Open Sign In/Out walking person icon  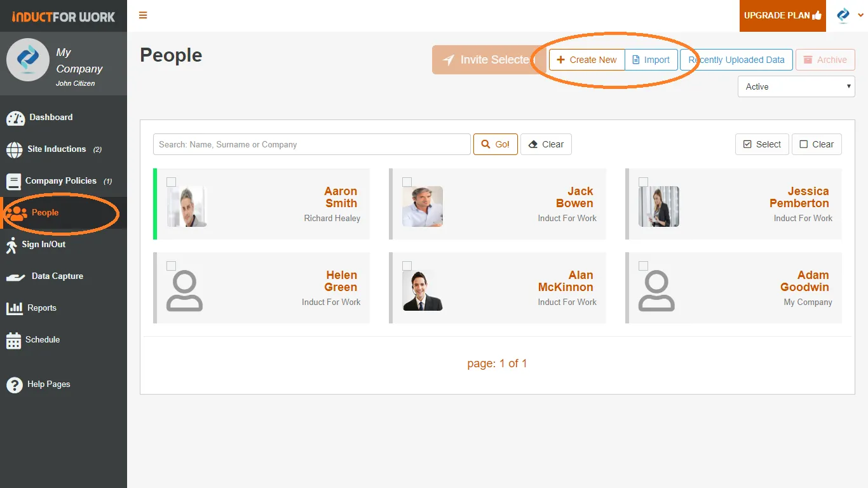pyautogui.click(x=12, y=245)
